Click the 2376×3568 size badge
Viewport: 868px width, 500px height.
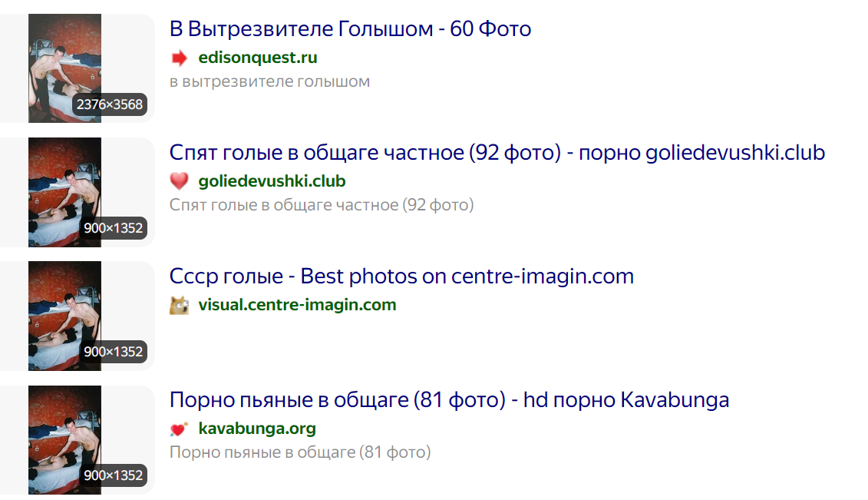point(110,104)
